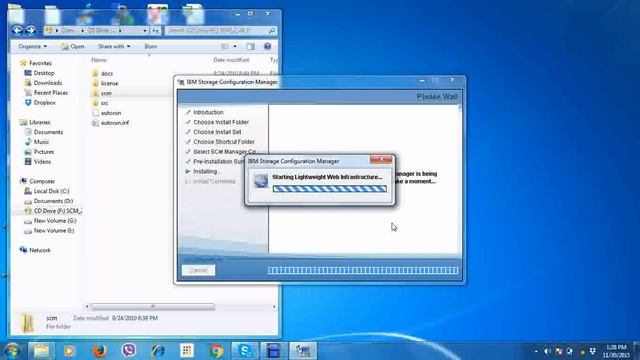
Task: Click the striped progress bar in dialog
Action: [329, 189]
